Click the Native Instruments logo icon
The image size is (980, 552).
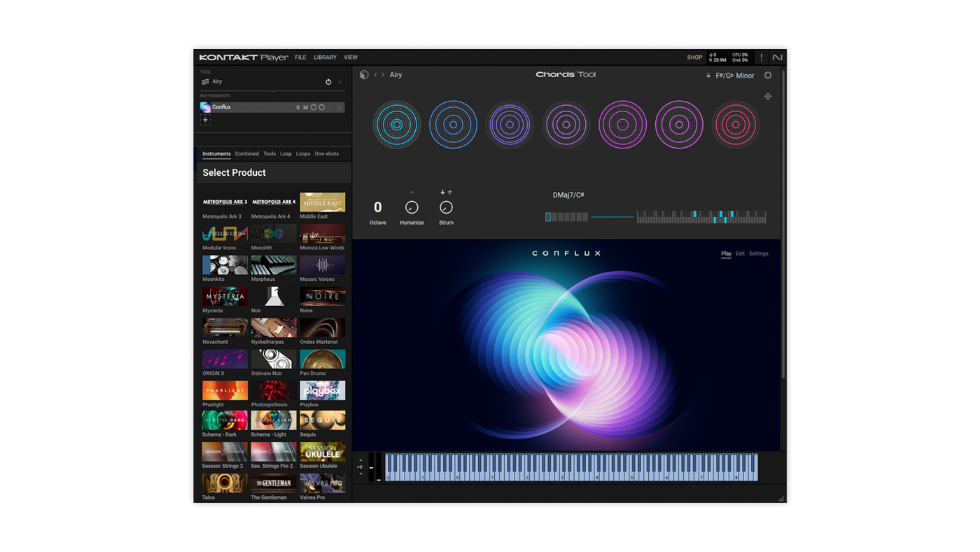click(778, 57)
